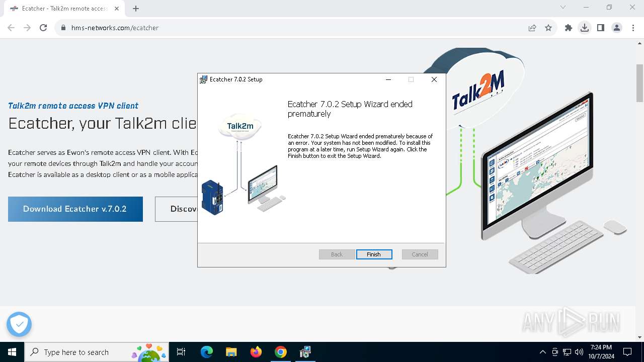The width and height of the screenshot is (644, 362).
Task: Switch to Setup installer taskbar icon
Action: pos(305,352)
